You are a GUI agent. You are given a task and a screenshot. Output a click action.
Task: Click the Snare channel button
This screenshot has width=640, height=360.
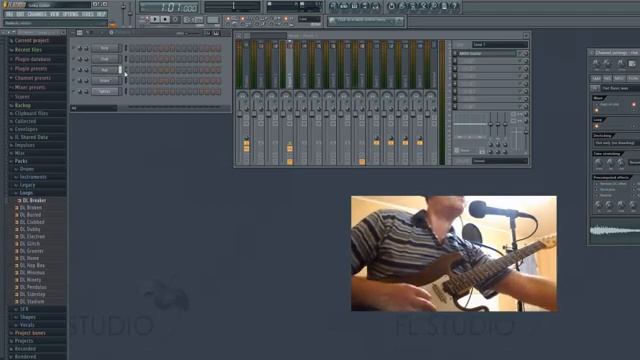click(104, 81)
